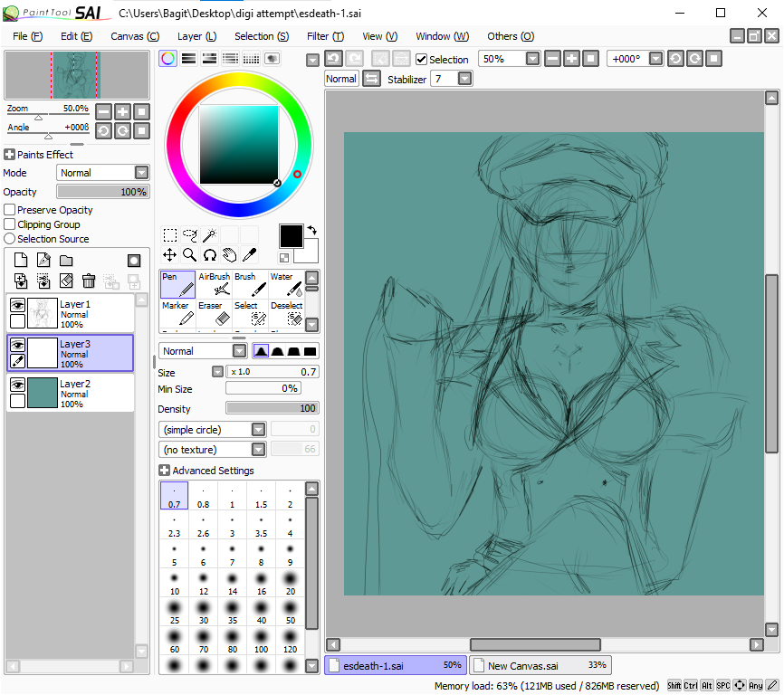This screenshot has width=784, height=695.
Task: Swap foreground and background colors
Action: 312,231
